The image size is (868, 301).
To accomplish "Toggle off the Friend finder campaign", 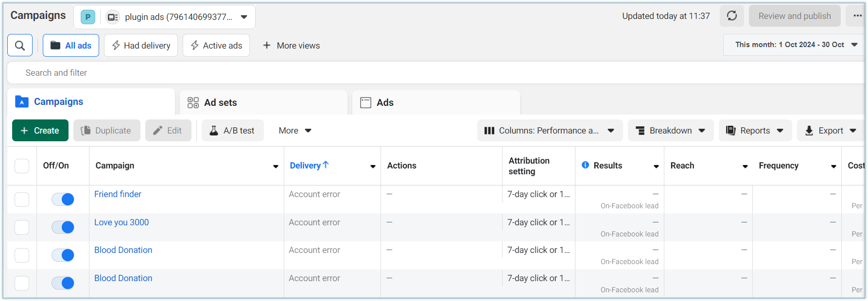I will [63, 199].
